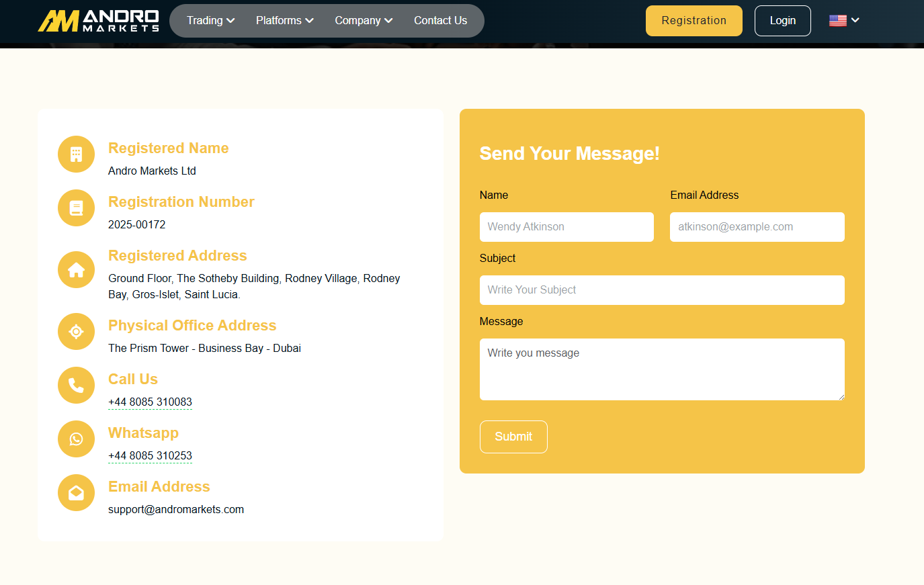Click the Email Address envelope icon

click(77, 493)
